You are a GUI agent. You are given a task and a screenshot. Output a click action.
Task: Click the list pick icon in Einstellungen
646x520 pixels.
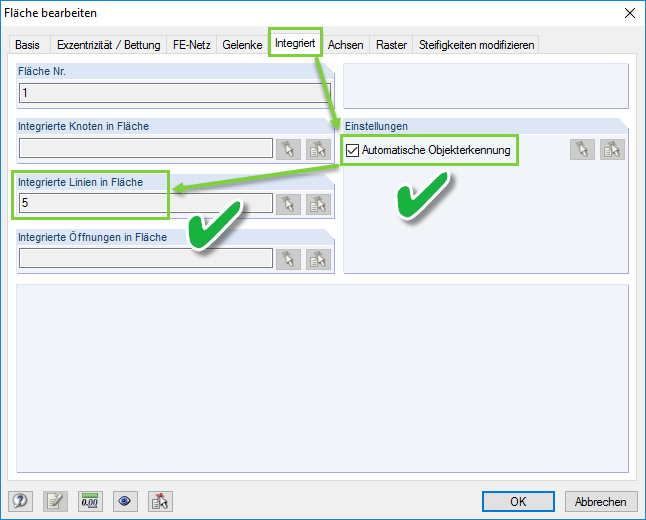[x=612, y=149]
